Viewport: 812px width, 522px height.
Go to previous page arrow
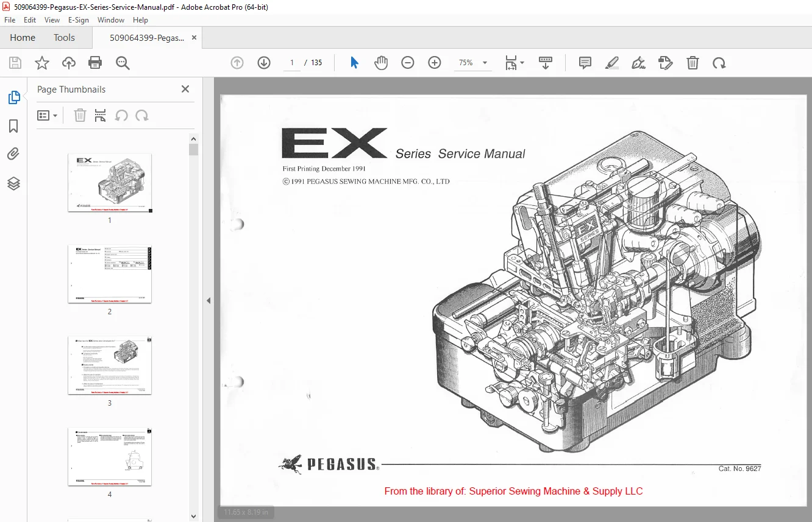(x=237, y=63)
